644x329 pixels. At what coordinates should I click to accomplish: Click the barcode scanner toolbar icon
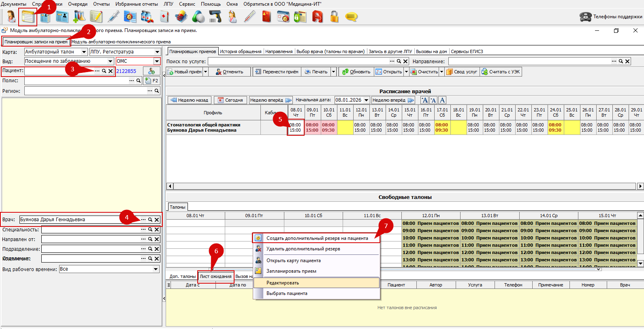tap(215, 17)
